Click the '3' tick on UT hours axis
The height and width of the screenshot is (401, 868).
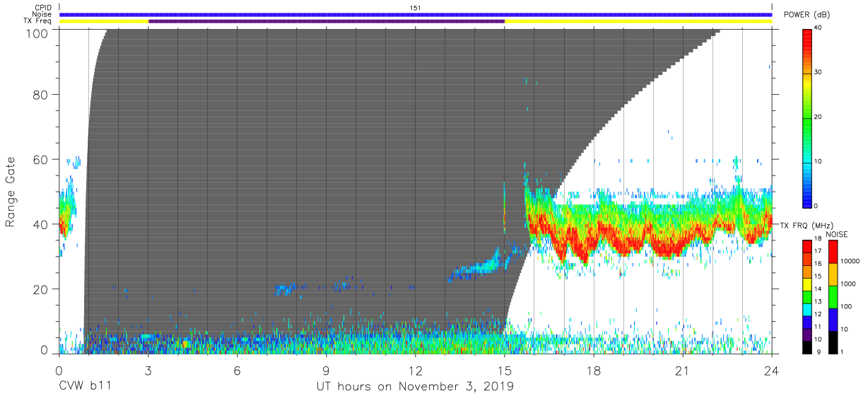(148, 370)
